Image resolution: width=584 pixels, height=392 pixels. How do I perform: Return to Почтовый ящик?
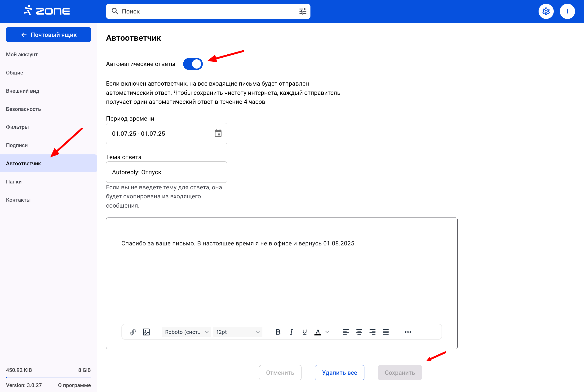click(x=48, y=35)
